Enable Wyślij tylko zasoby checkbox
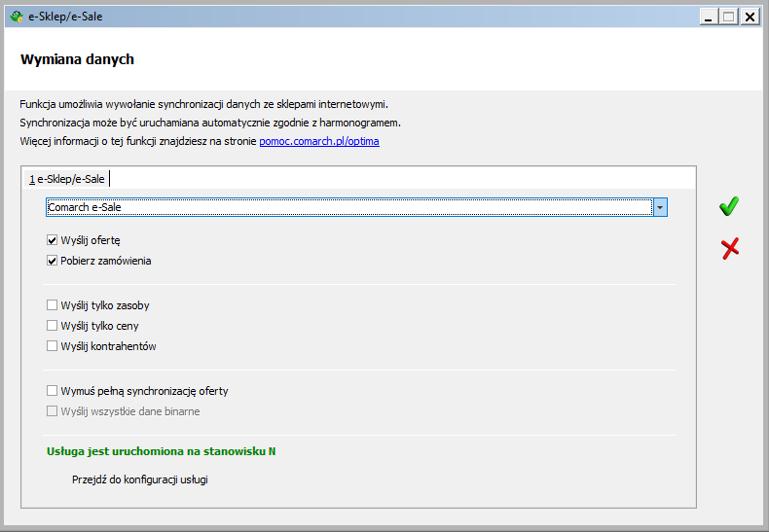Viewport: 769px width, 532px height. 52,305
